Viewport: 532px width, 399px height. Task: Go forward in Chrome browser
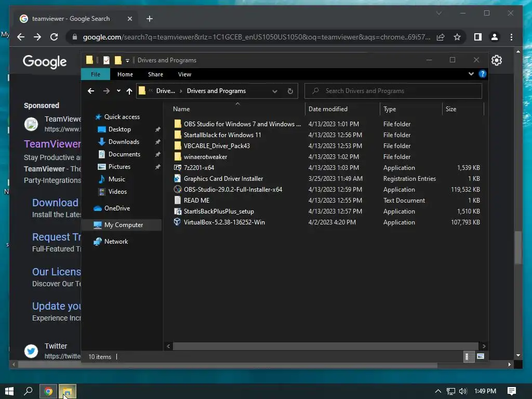pyautogui.click(x=37, y=37)
